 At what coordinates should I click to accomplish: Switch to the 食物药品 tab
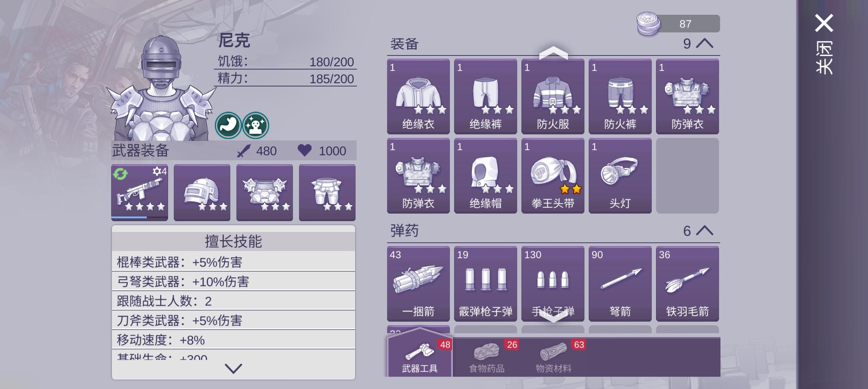coord(487,357)
